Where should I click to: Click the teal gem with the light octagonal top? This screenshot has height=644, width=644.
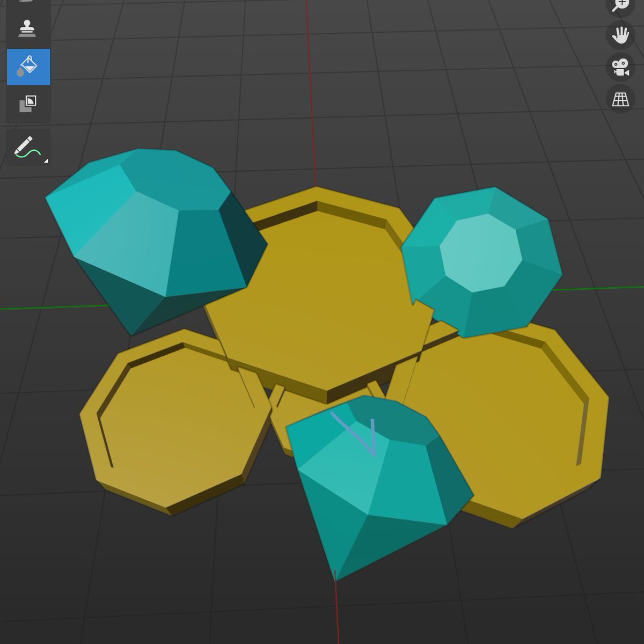(x=481, y=262)
